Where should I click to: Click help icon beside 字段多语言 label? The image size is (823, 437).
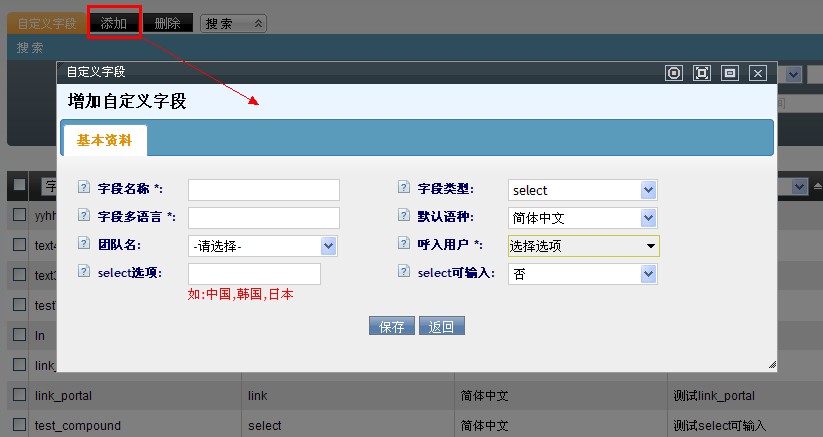83,215
